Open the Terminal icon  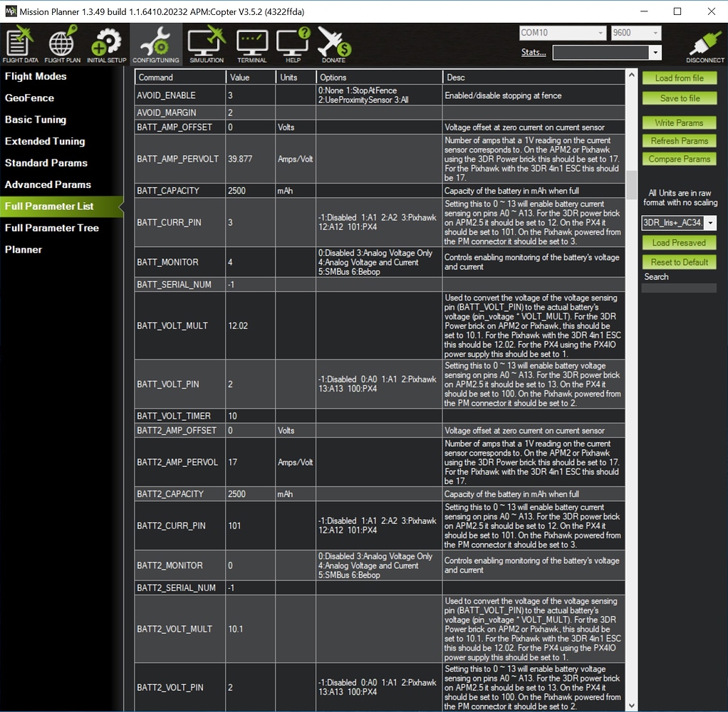(251, 44)
